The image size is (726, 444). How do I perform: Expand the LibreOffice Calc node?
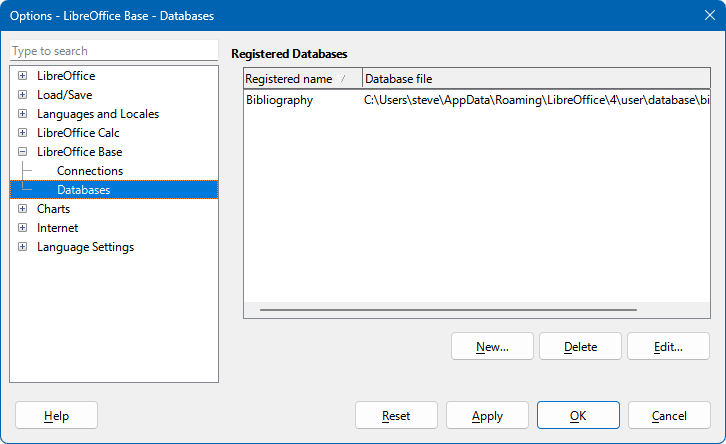[22, 132]
